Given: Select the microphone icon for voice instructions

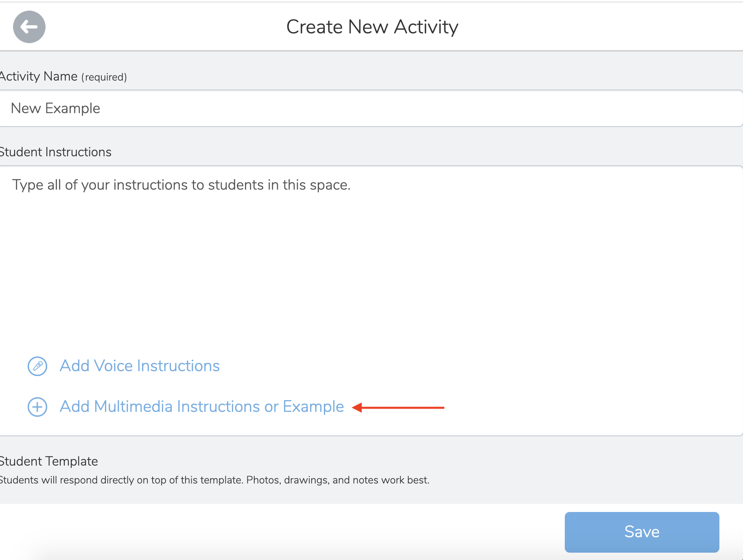Looking at the screenshot, I should [37, 365].
